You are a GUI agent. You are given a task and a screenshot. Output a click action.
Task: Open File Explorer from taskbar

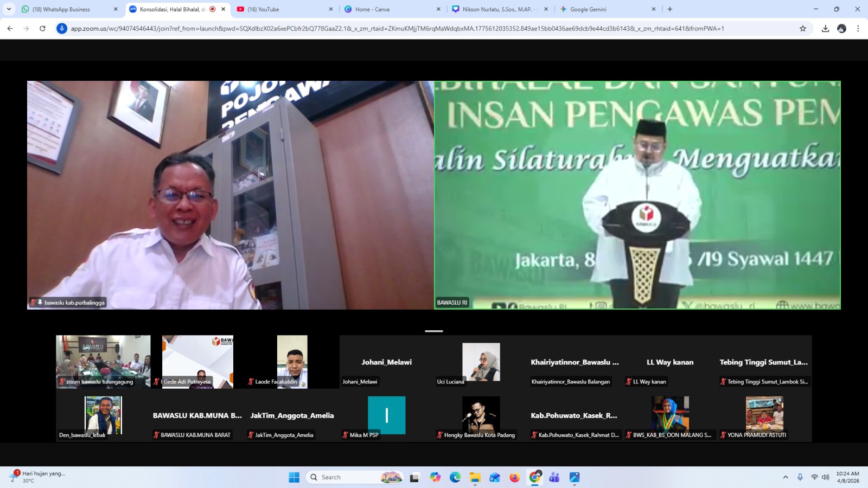point(475,477)
